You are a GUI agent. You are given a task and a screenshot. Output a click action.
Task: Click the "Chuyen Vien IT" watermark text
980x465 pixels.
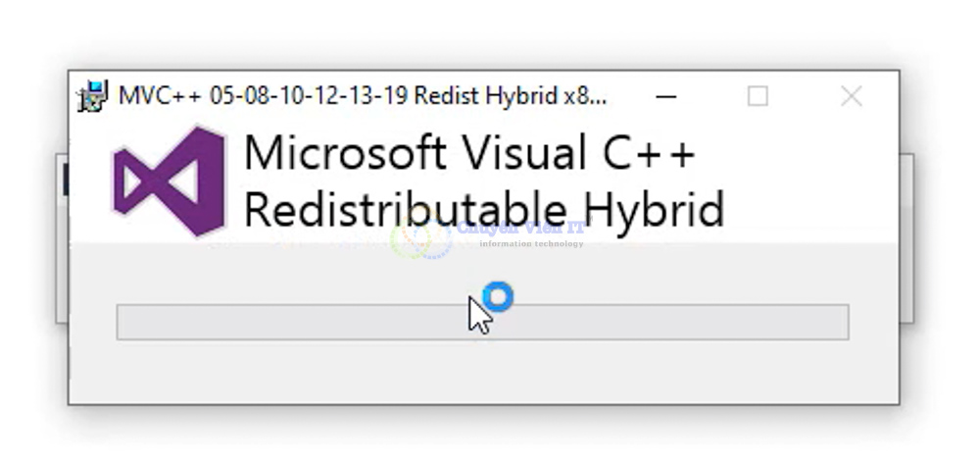tap(521, 228)
